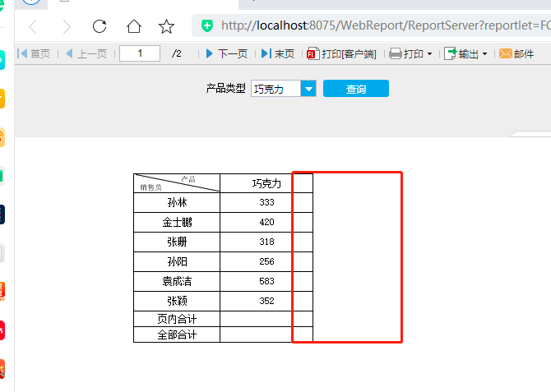This screenshot has height=392, width=551.
Task: Click the export (输出) icon
Action: [x=450, y=53]
